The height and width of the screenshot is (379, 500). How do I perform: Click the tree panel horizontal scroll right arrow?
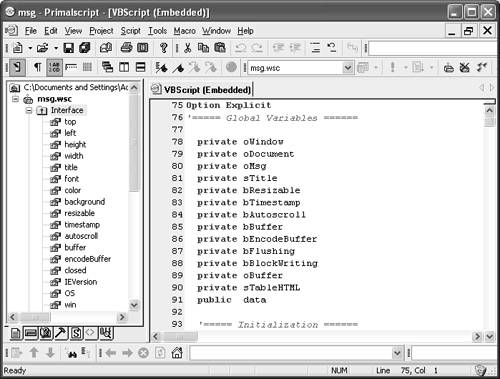[x=122, y=317]
